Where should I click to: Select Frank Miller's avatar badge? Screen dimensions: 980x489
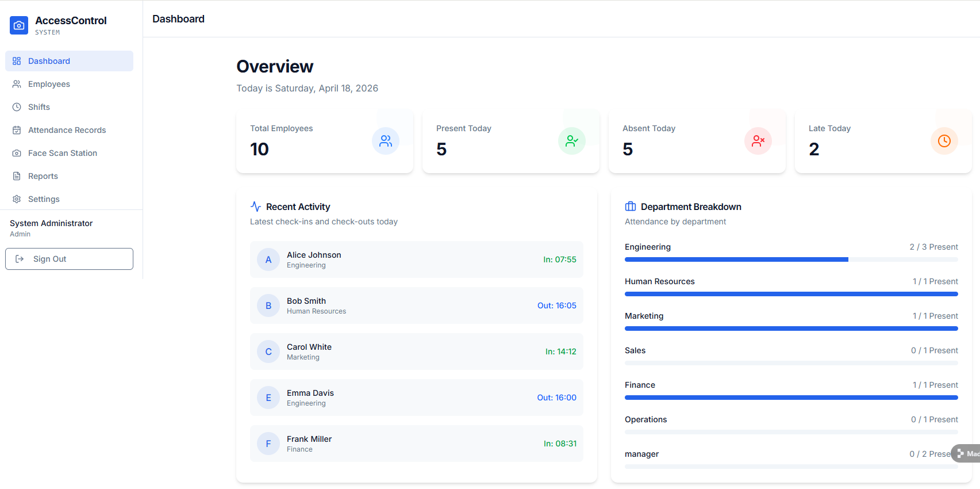268,444
